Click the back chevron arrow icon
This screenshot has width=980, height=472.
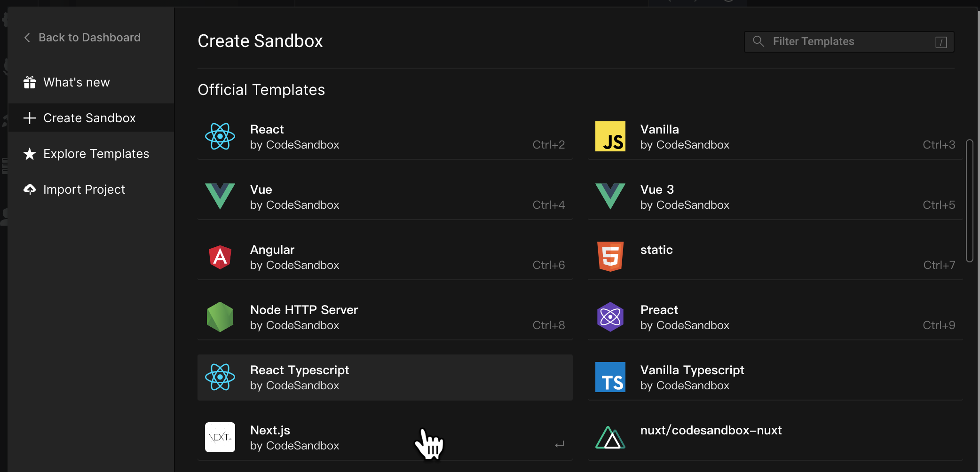point(27,38)
